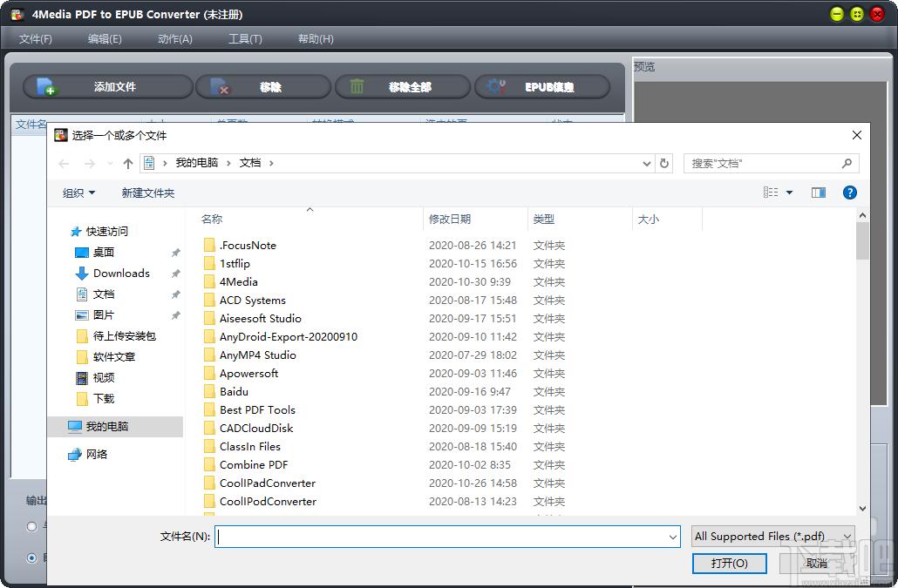Click the change view icon

click(x=771, y=193)
